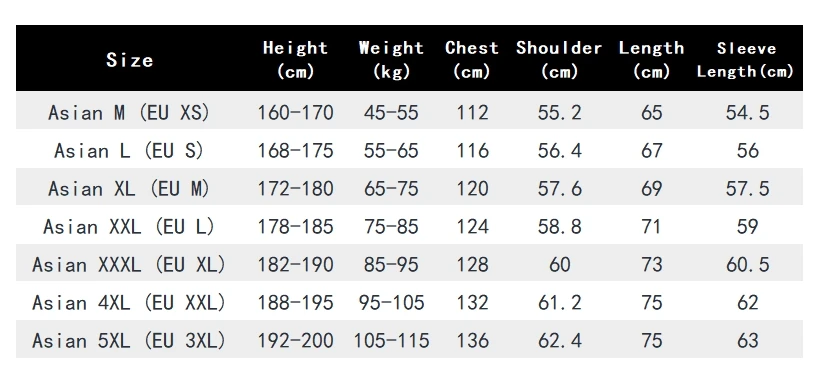Click the Size column header
Screen dimensions: 814x391
tap(129, 60)
